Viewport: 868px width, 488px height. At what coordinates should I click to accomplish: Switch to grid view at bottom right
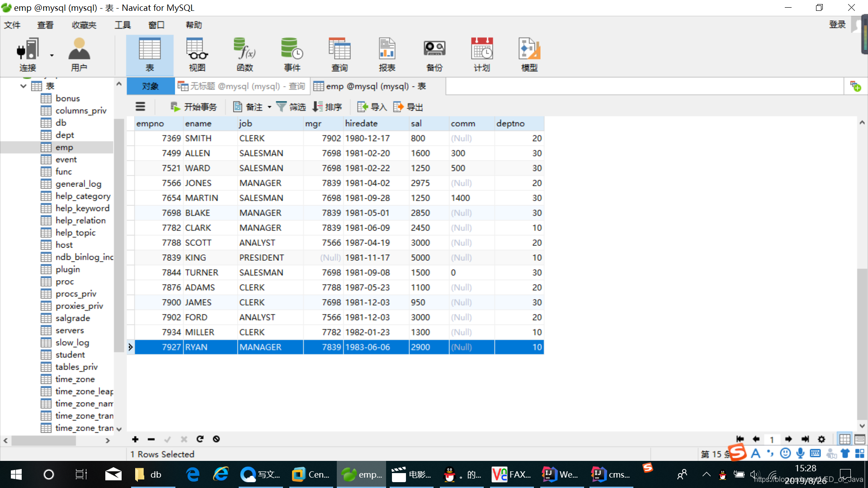(x=844, y=439)
